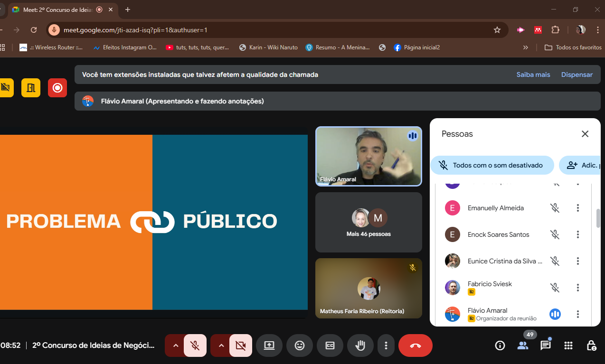Screen dimensions: 605x364
Task: Expand video settings arrow beside camera
Action: tap(221, 345)
